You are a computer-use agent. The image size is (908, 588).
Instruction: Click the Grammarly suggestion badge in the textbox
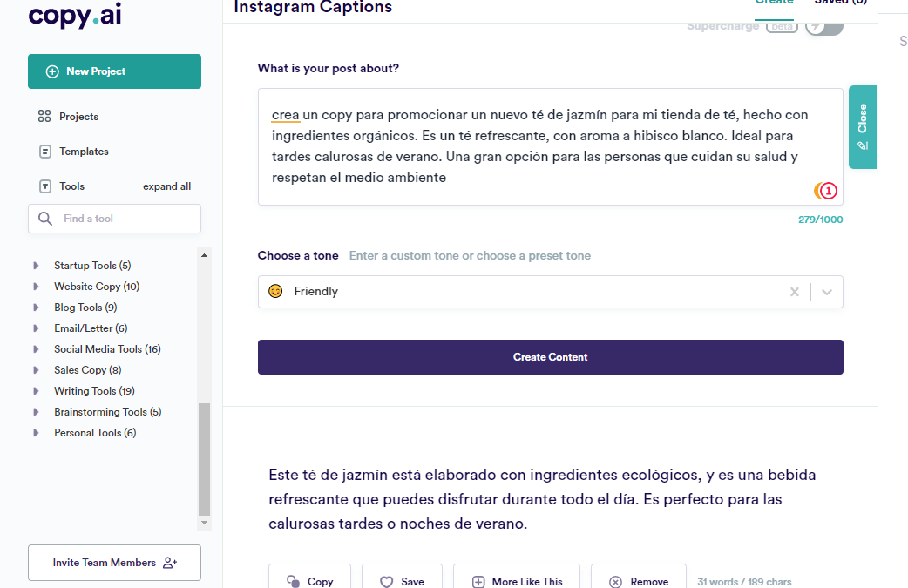point(825,190)
